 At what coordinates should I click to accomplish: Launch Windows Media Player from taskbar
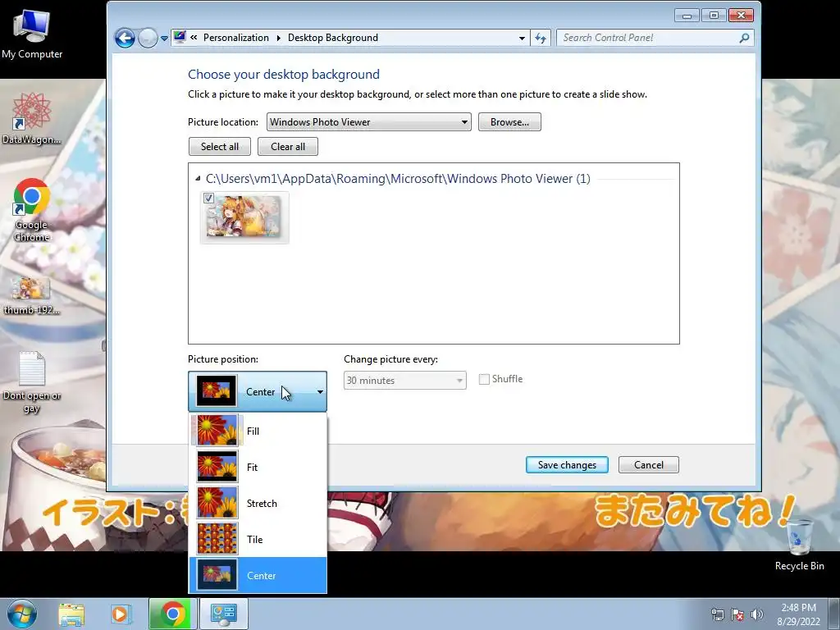point(120,614)
